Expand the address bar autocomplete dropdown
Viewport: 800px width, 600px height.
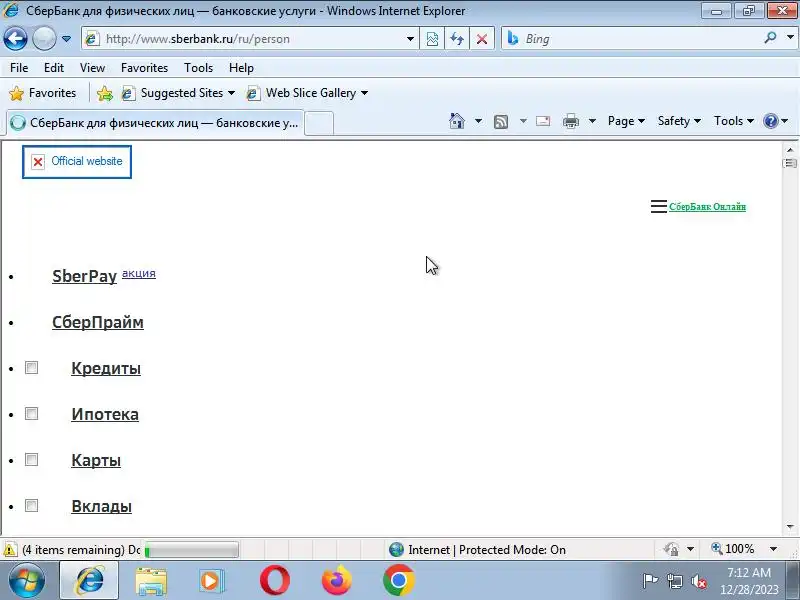click(x=410, y=39)
